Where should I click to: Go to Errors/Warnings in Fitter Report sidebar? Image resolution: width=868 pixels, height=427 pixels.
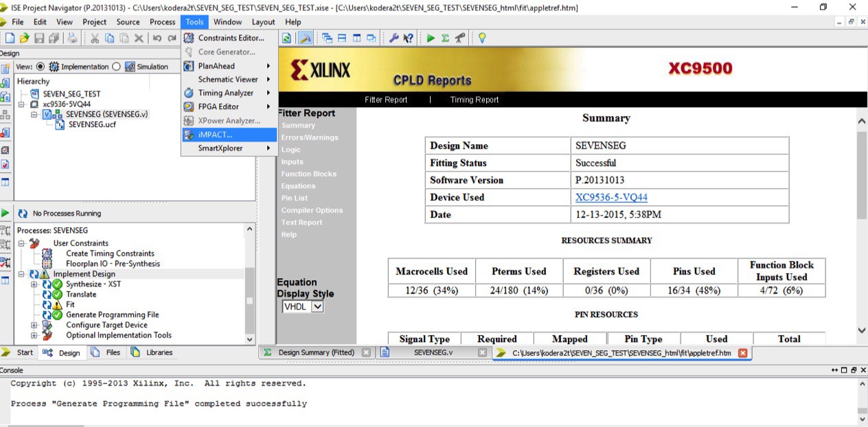click(310, 138)
